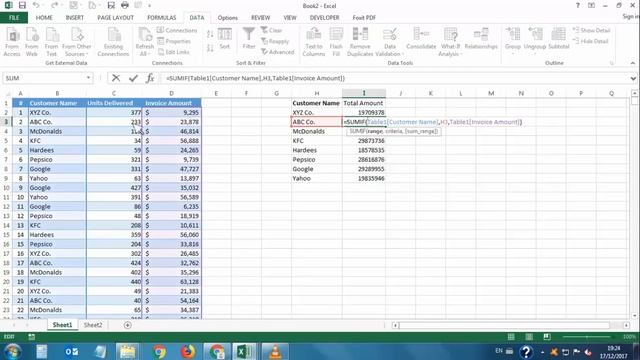Image resolution: width=640 pixels, height=360 pixels.
Task: Open the FILE tab
Action: click(14, 18)
